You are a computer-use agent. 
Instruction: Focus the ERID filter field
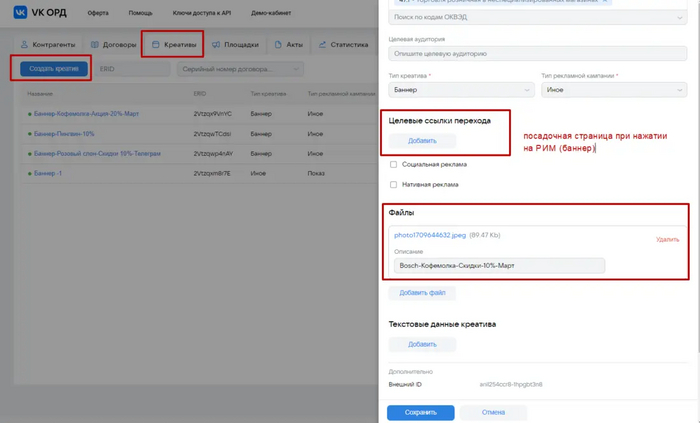coord(132,69)
